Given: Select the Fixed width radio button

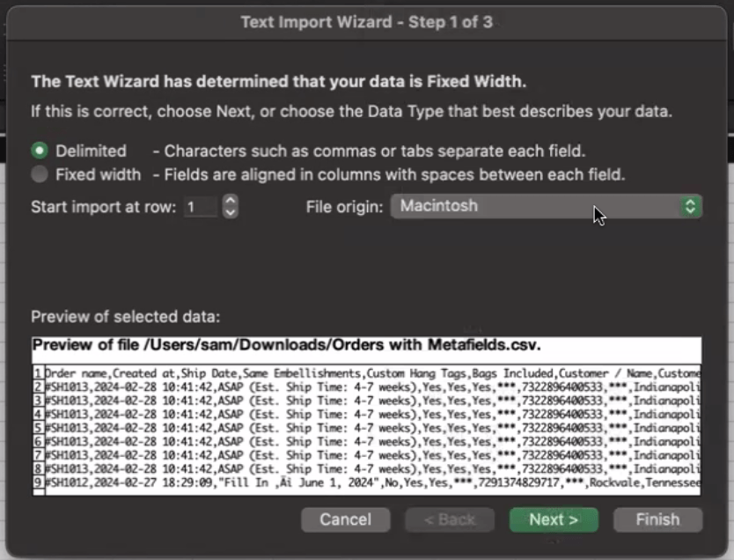Looking at the screenshot, I should click(39, 174).
